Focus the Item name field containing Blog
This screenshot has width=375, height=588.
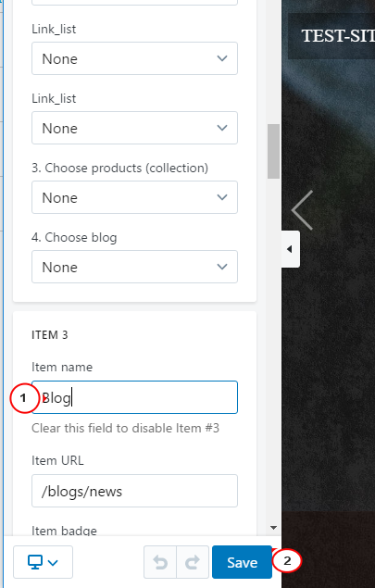pos(134,397)
